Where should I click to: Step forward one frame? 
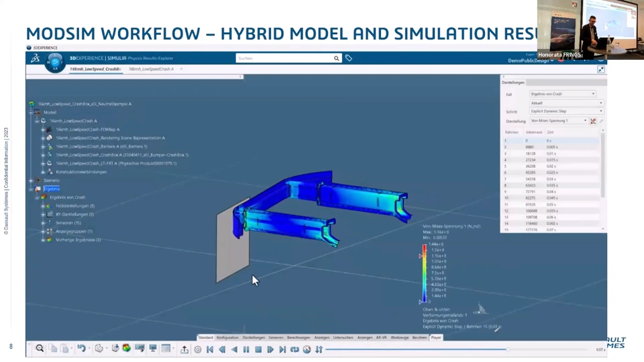coord(270,349)
